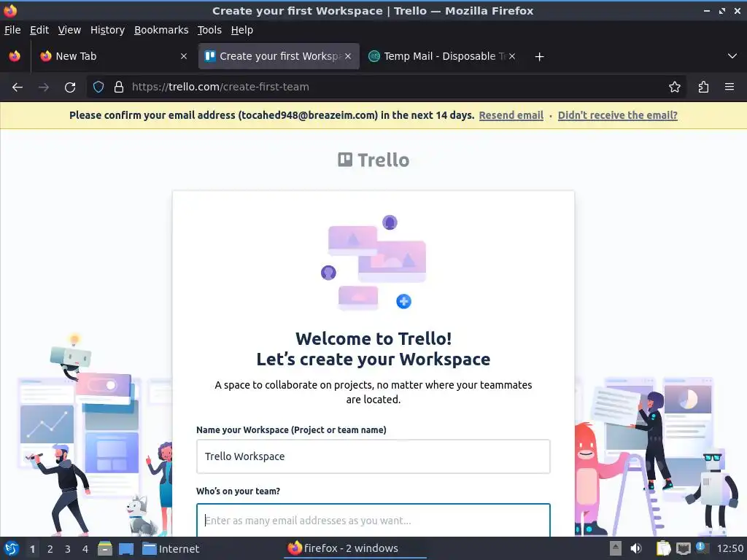Go back using the browser back arrow

[18, 87]
